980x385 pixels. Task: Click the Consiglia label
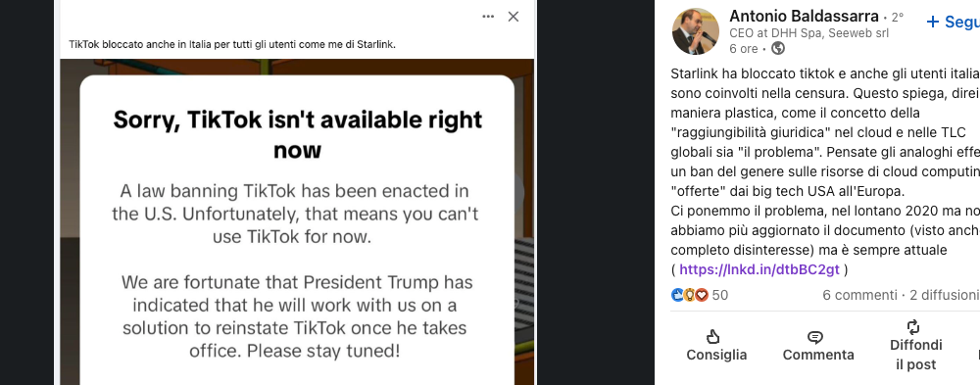tap(716, 355)
